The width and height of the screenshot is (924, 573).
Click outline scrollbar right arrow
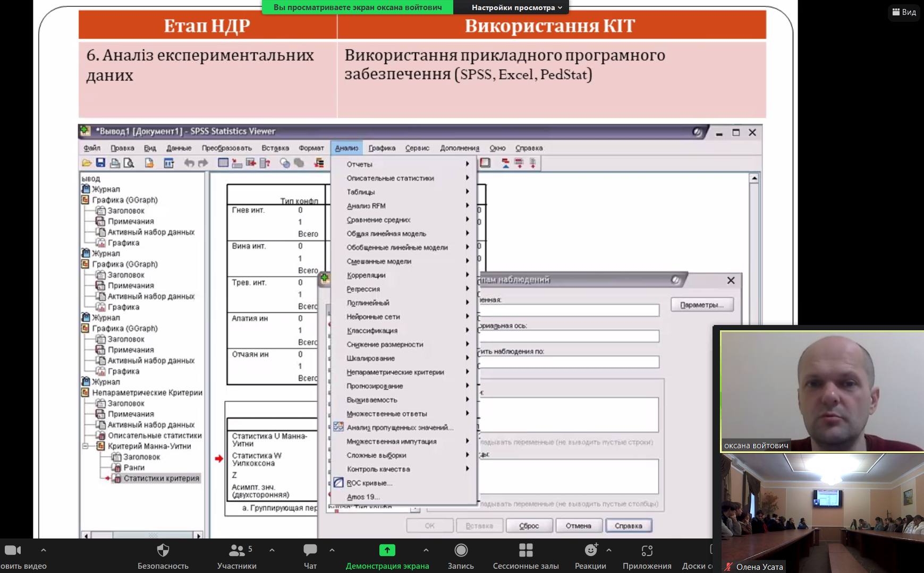pos(198,535)
